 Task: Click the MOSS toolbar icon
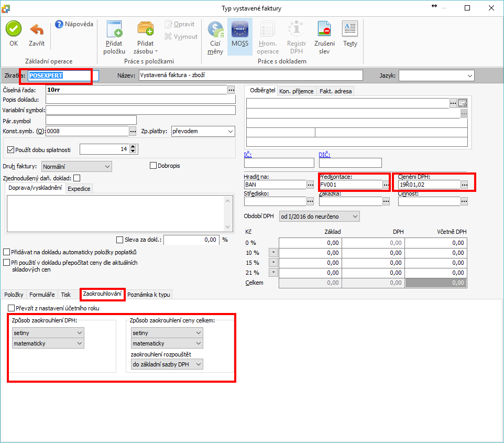(240, 29)
